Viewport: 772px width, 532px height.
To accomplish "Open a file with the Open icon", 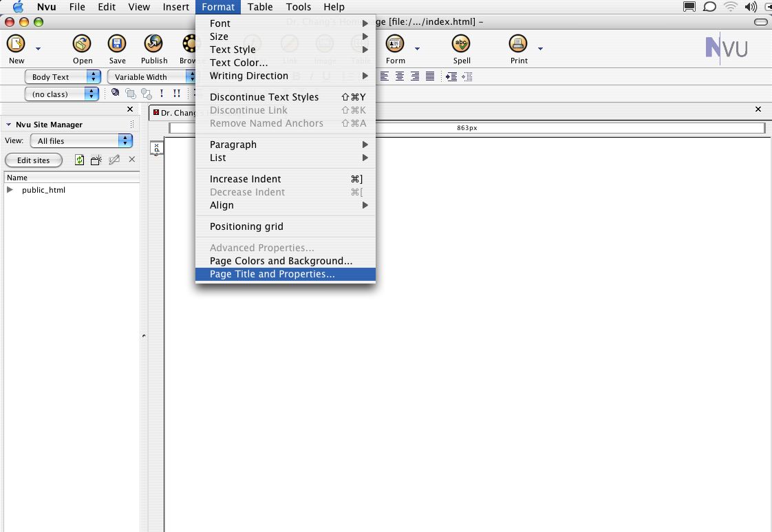I will pos(83,45).
